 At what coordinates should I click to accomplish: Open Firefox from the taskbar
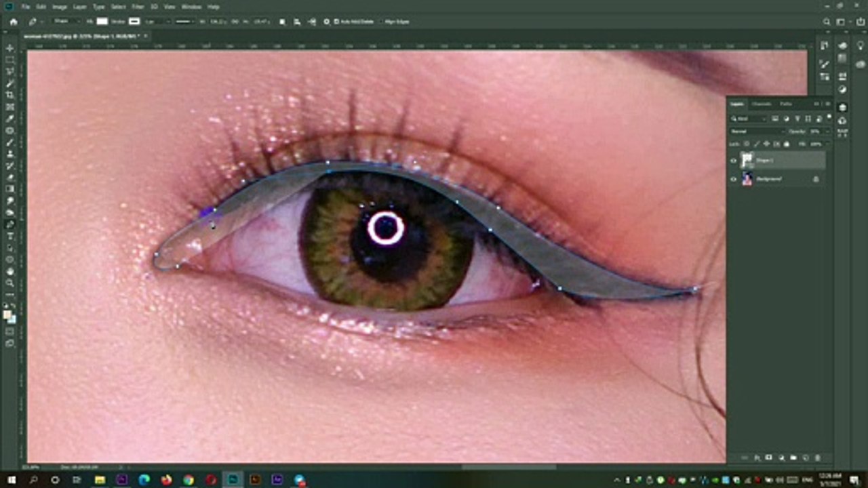(166, 480)
